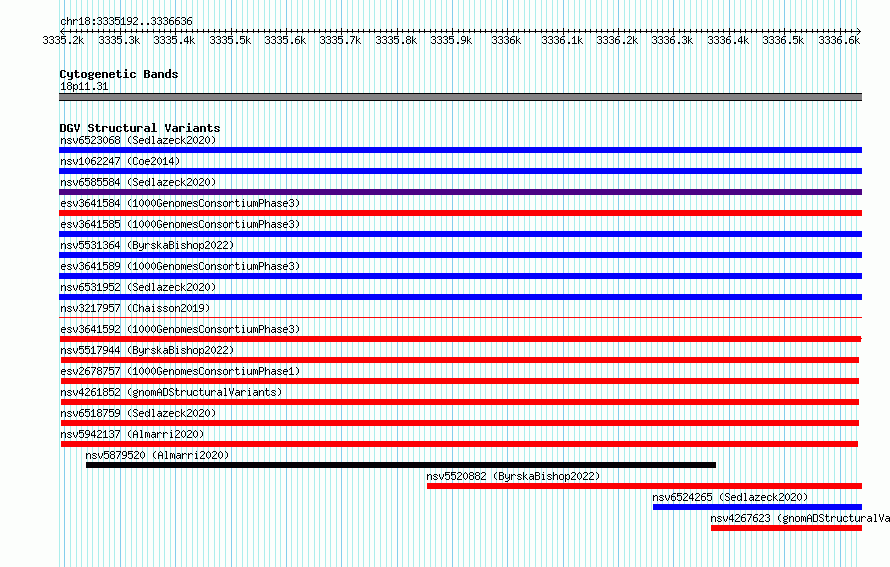The height and width of the screenshot is (567, 890).
Task: Select the short red bar for nsv4267623
Action: [x=786, y=528]
